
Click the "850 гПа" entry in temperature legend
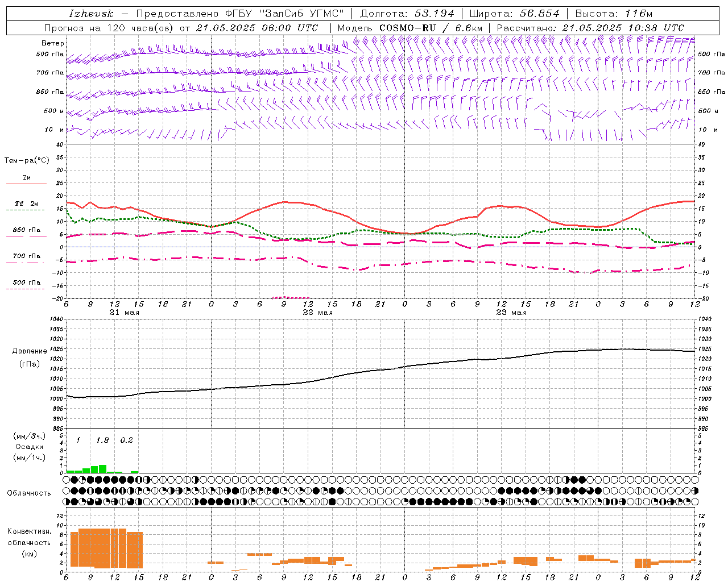click(x=27, y=230)
